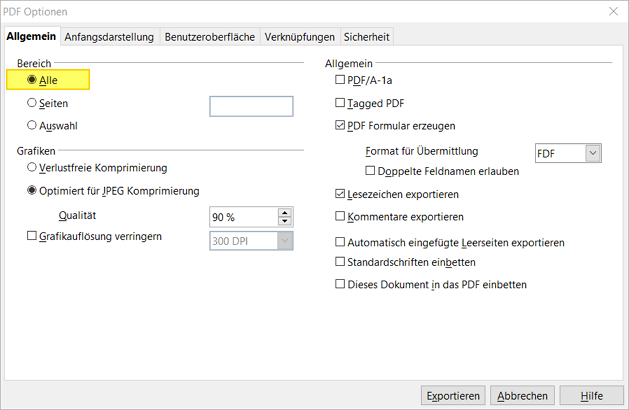Select Verlustfreie Komprimierung option
The width and height of the screenshot is (629, 410).
[32, 167]
